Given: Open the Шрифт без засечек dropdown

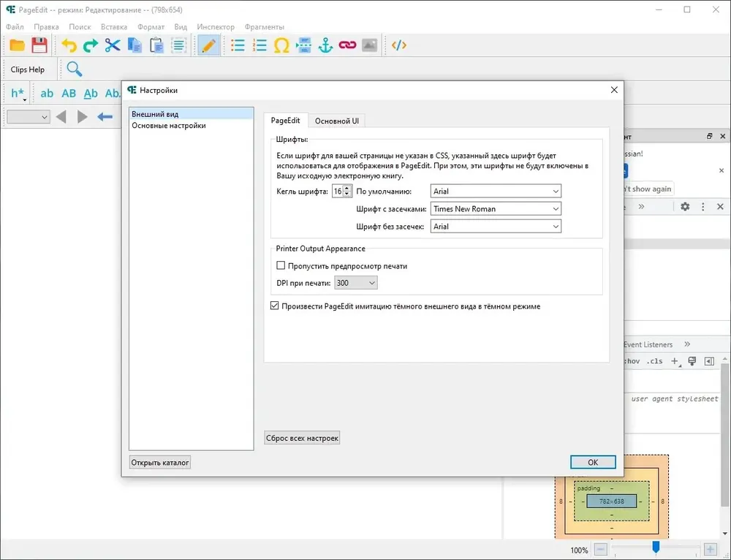Looking at the screenshot, I should tap(496, 227).
